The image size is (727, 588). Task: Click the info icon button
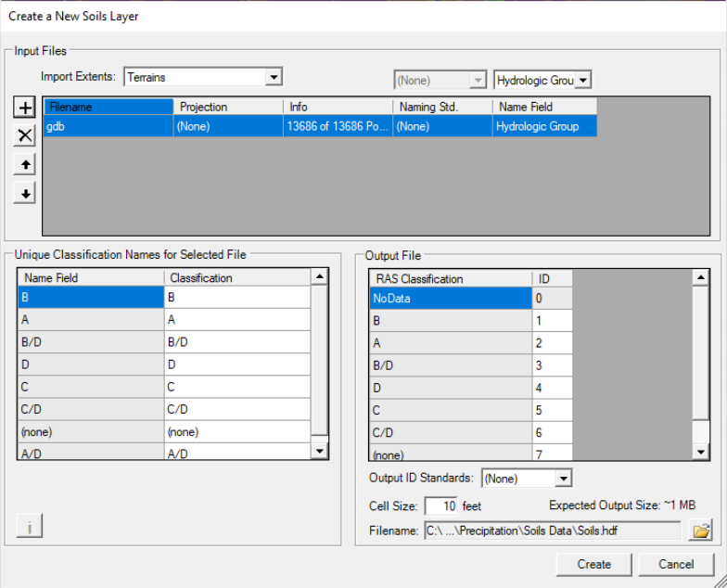click(x=30, y=528)
